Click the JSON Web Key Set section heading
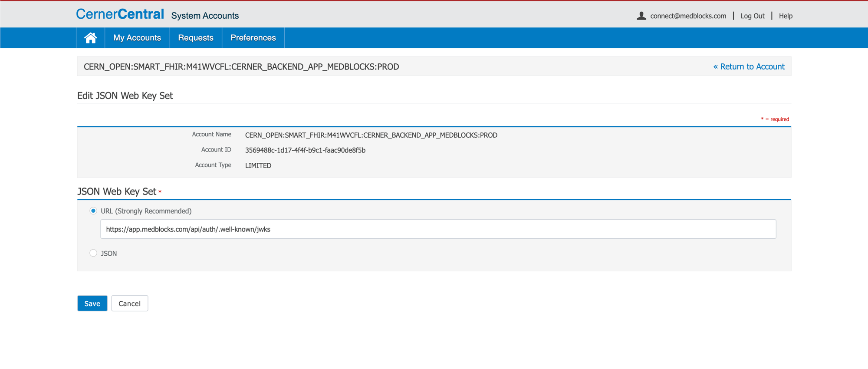Screen dimensions: 868x369 [117, 191]
